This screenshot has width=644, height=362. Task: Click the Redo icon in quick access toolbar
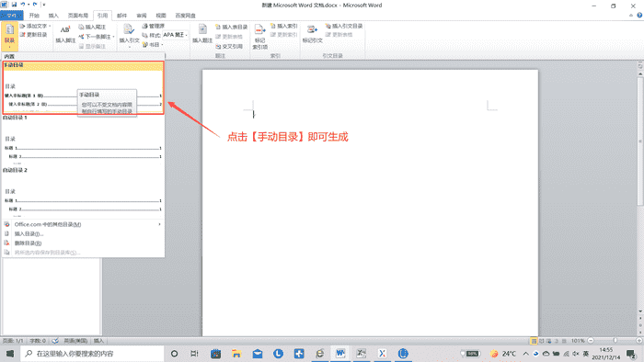point(35,5)
